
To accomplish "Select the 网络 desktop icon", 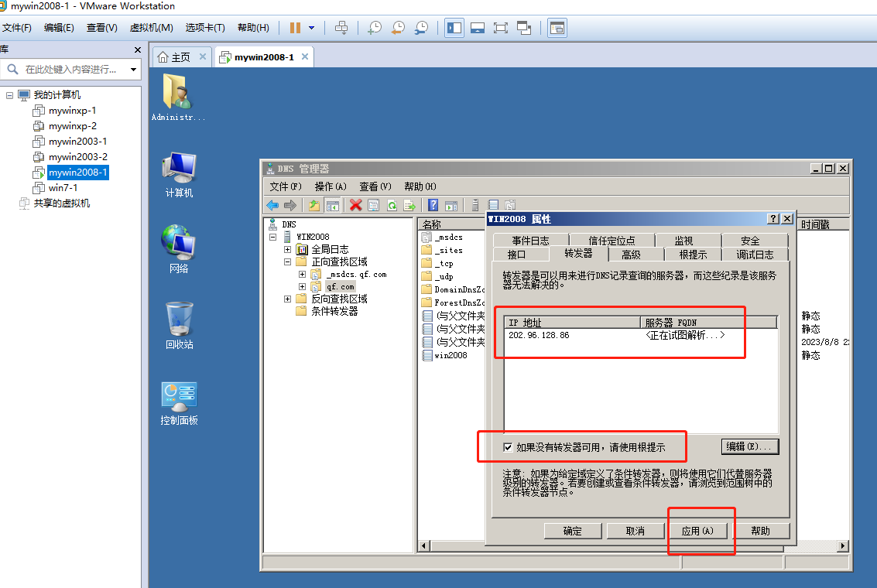I will [x=179, y=248].
